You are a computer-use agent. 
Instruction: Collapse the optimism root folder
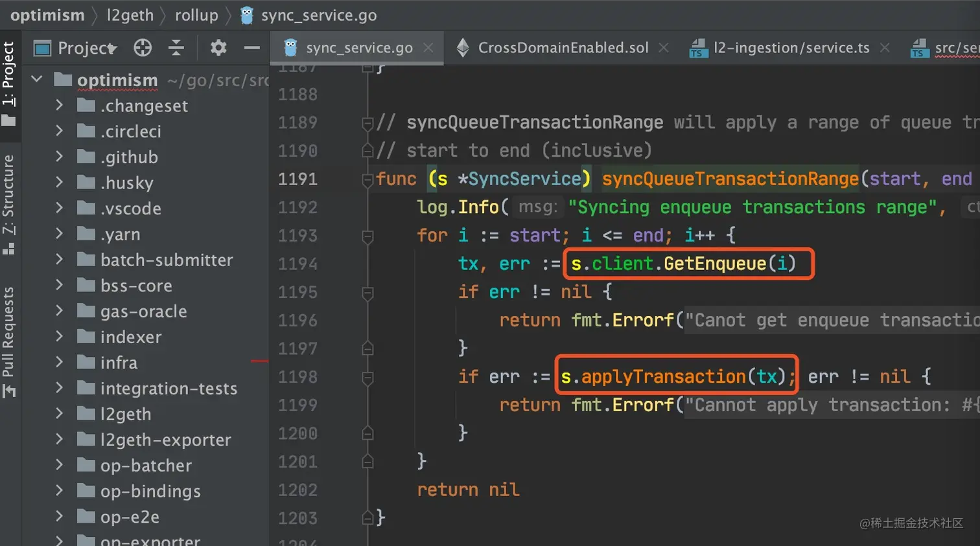click(37, 79)
